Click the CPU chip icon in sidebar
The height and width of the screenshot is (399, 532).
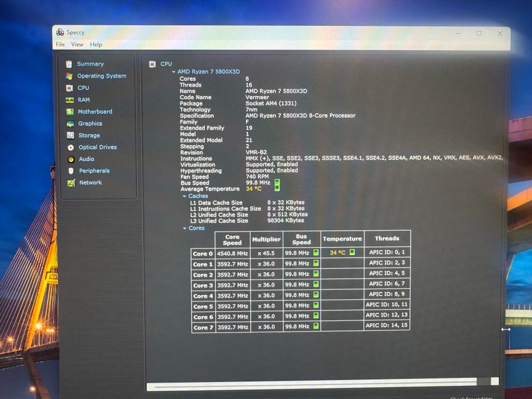[x=69, y=88]
